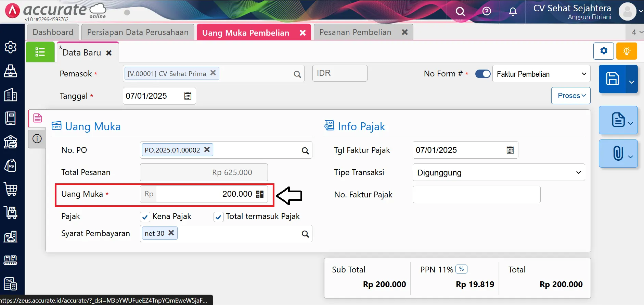Screen dimensions: 644x305
Task: Expand the Faktur Pembelian dropdown
Action: (x=541, y=74)
